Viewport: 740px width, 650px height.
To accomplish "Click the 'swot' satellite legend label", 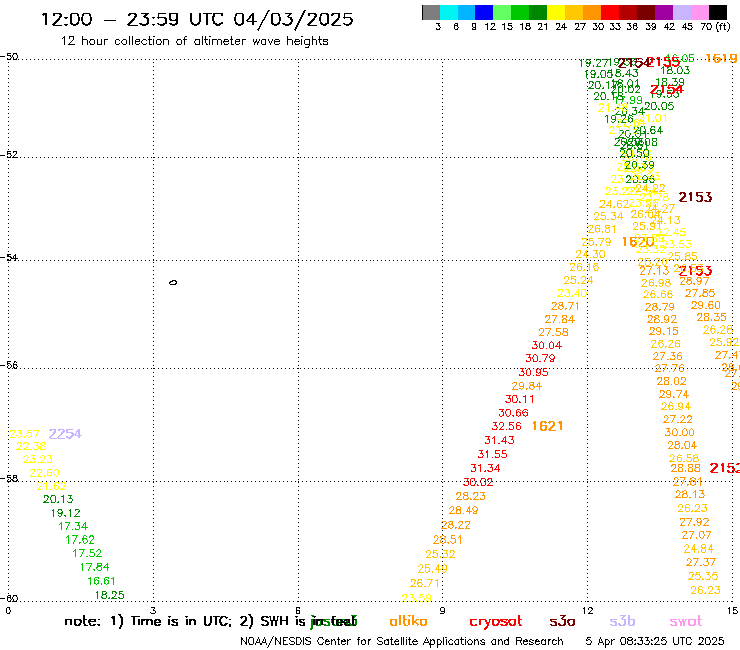I will pyautogui.click(x=686, y=622).
